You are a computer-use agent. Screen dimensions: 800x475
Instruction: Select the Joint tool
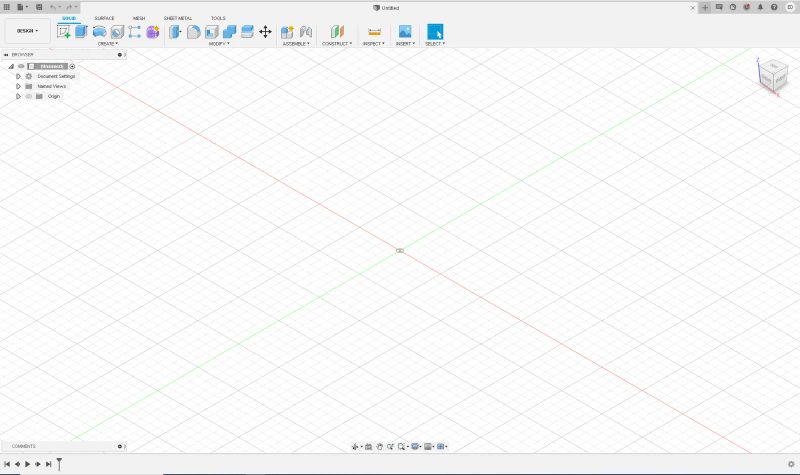point(306,32)
